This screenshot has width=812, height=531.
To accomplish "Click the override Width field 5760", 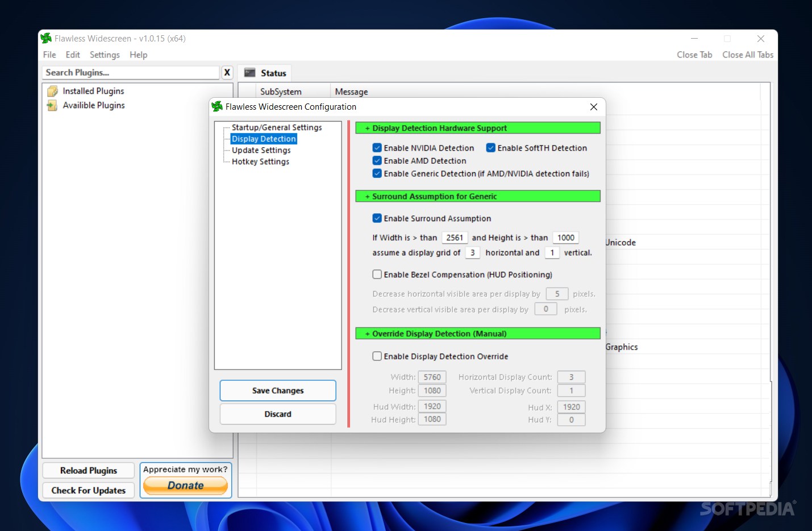I will point(432,377).
